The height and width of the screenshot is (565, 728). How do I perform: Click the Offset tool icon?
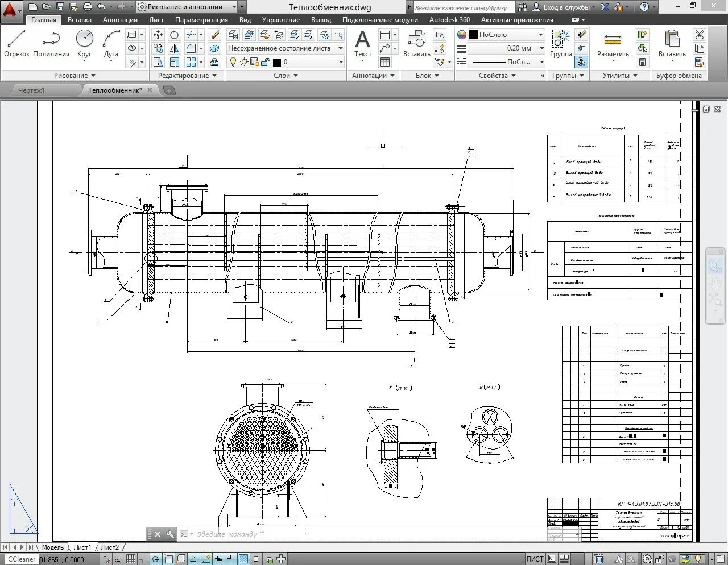[x=214, y=62]
